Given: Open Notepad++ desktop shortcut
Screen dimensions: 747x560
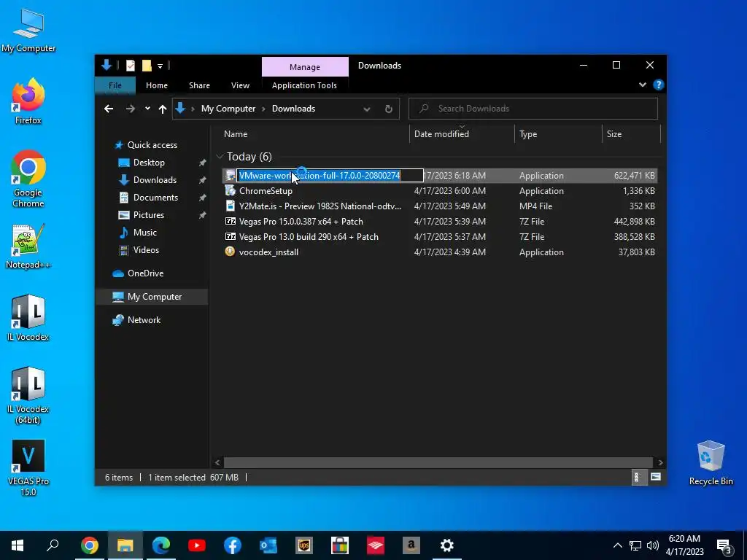Looking at the screenshot, I should (x=28, y=246).
